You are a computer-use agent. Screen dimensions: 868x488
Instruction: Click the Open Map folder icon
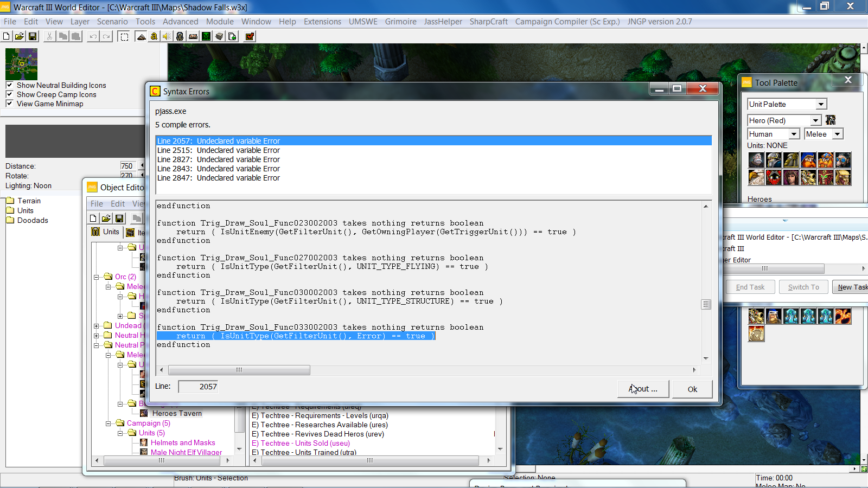point(20,36)
